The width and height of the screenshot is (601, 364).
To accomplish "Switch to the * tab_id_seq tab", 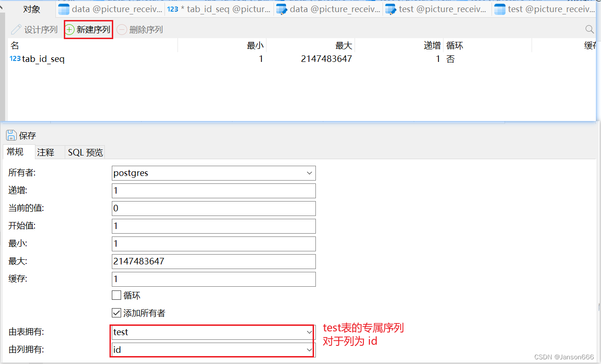I will (219, 9).
